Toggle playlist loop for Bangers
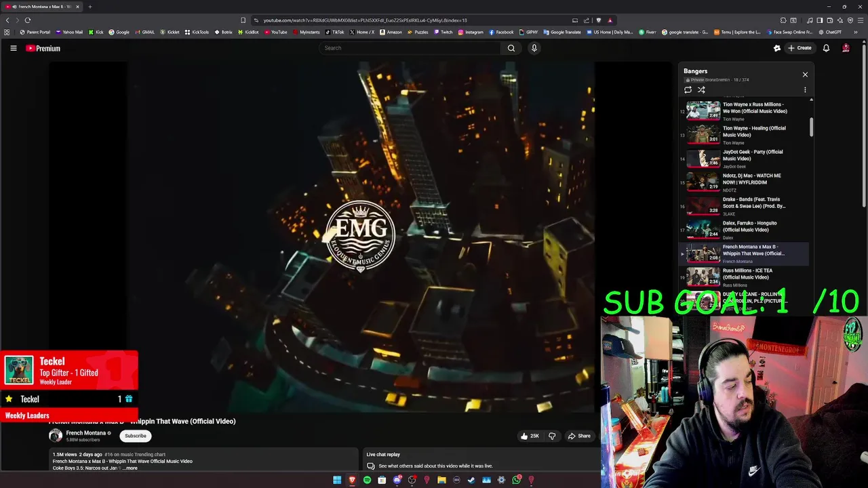This screenshot has height=488, width=868. click(688, 89)
